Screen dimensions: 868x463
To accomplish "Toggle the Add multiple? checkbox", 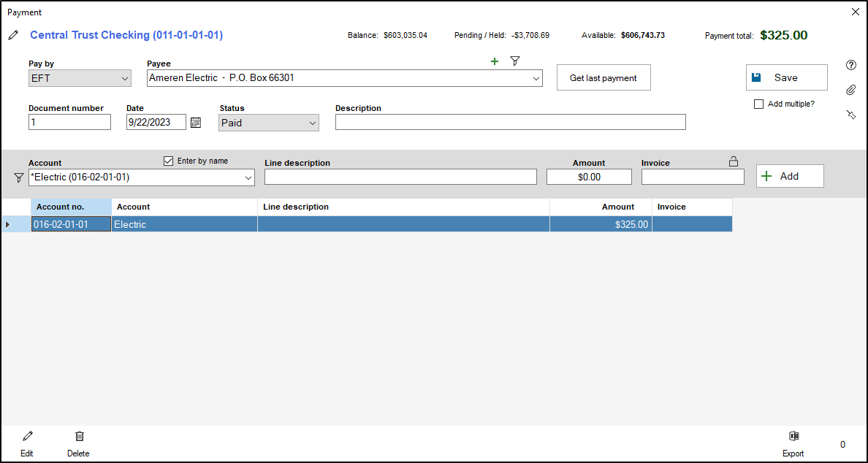I will [759, 104].
